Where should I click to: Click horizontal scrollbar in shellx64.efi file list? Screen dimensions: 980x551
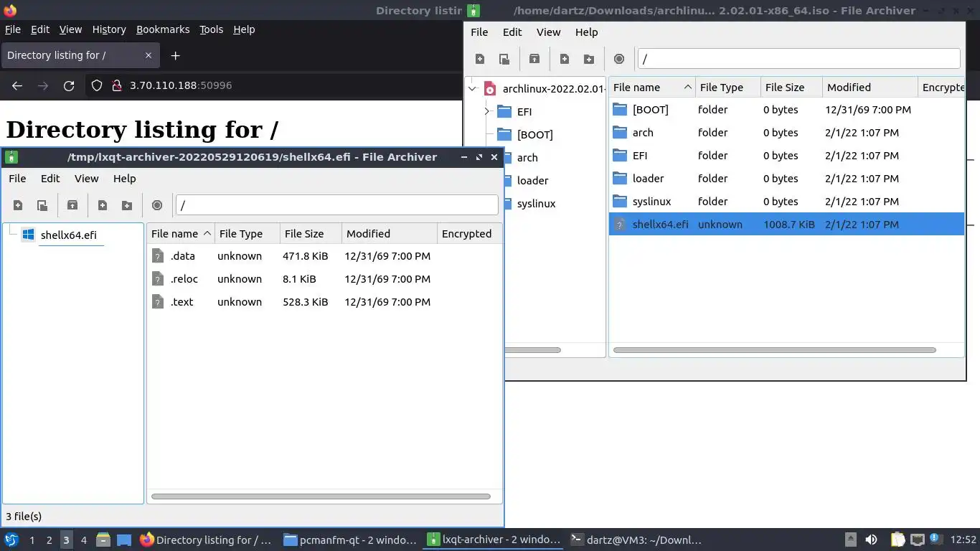pyautogui.click(x=321, y=496)
